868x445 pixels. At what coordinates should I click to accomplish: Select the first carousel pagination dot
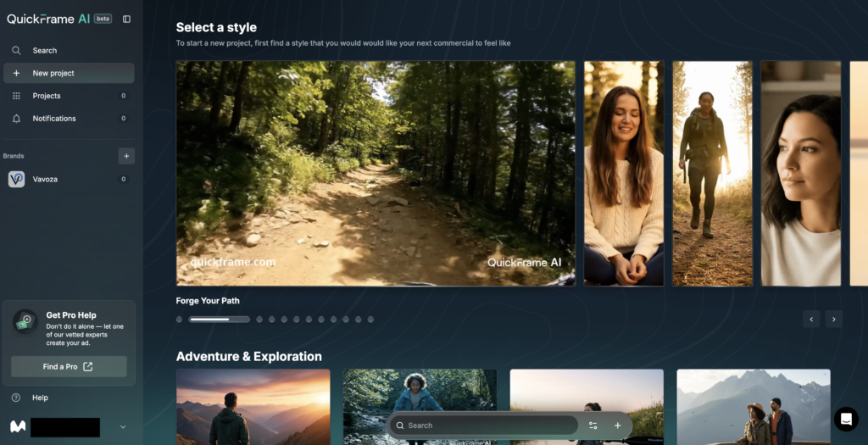[180, 320]
